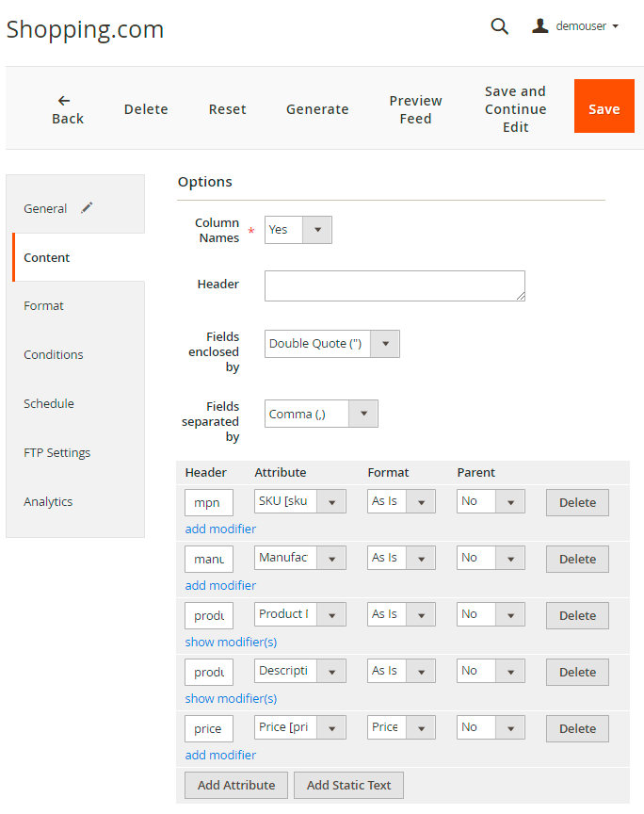Expand the Column Names dropdown
The width and height of the screenshot is (644, 814).
[298, 230]
